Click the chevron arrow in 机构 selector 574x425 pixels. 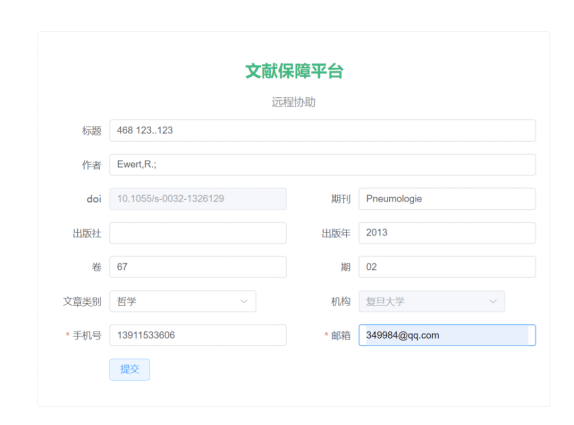coord(493,301)
